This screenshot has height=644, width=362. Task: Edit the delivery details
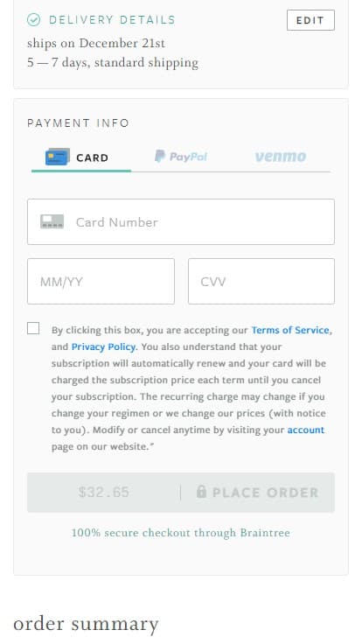[310, 20]
